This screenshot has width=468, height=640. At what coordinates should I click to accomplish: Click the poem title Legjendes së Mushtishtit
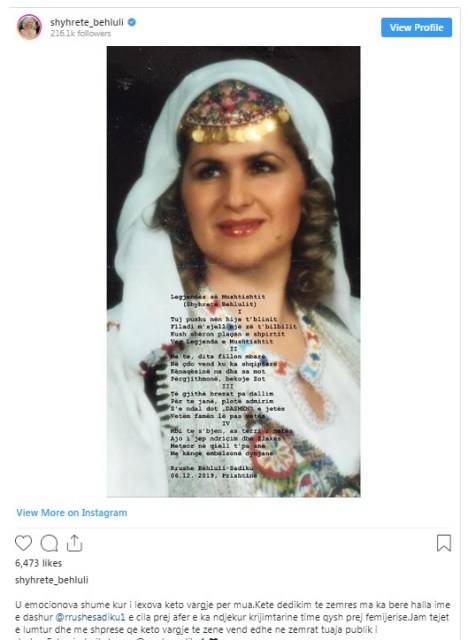[x=218, y=297]
